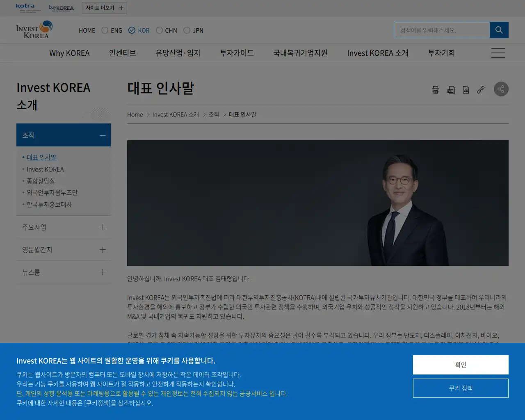
Task: Copy the page link via the link icon
Action: click(480, 89)
